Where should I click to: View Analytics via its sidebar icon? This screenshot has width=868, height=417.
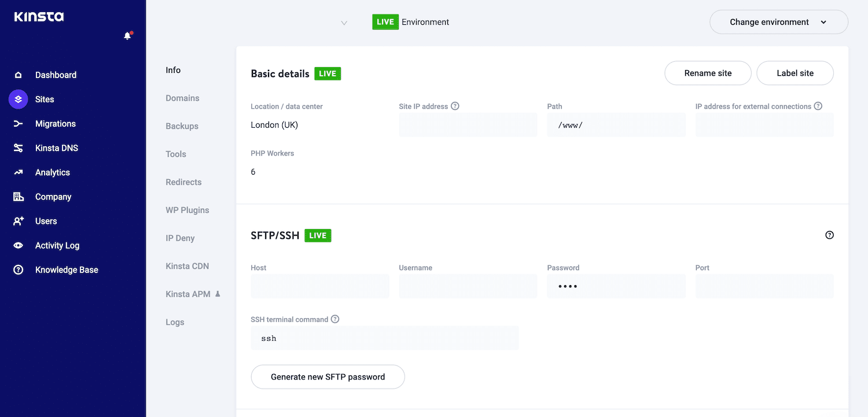coord(18,172)
